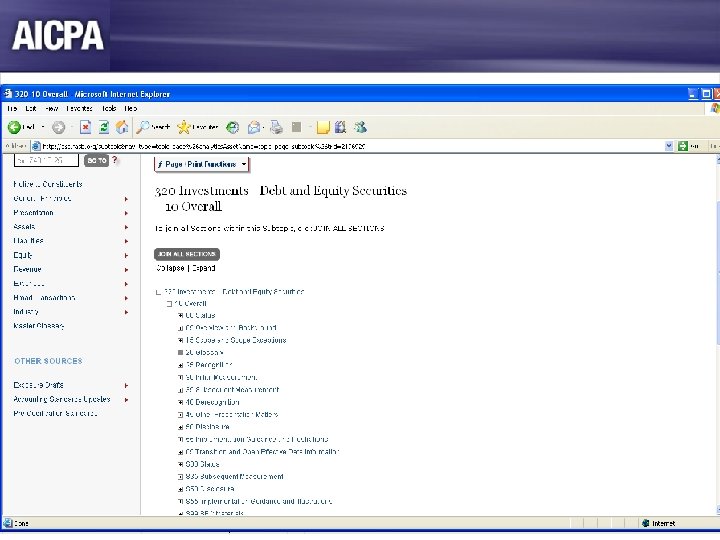Image resolution: width=720 pixels, height=540 pixels.
Task: Toggle box beside 25 Recognition
Action: point(180,366)
